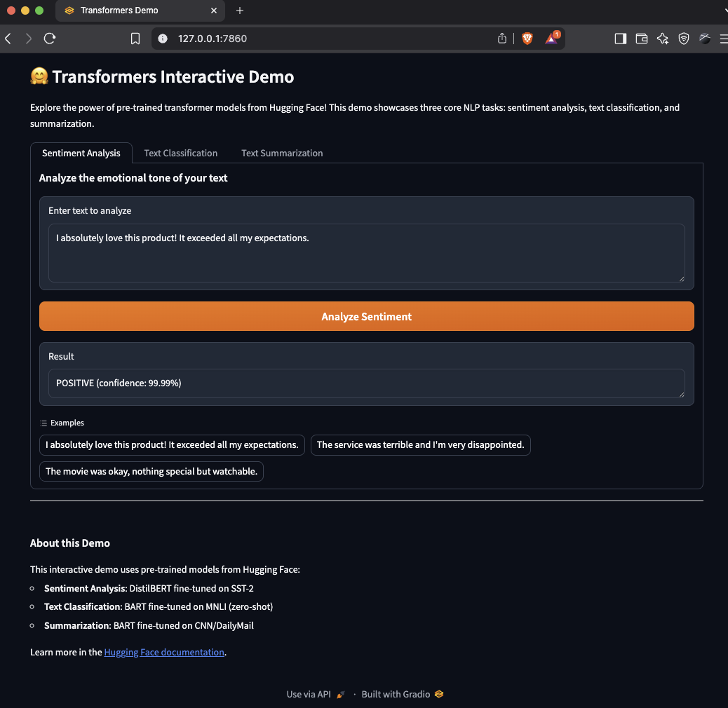This screenshot has height=708, width=728.
Task: Click inside the 'Enter text to analyze' textbox
Action: (x=366, y=253)
